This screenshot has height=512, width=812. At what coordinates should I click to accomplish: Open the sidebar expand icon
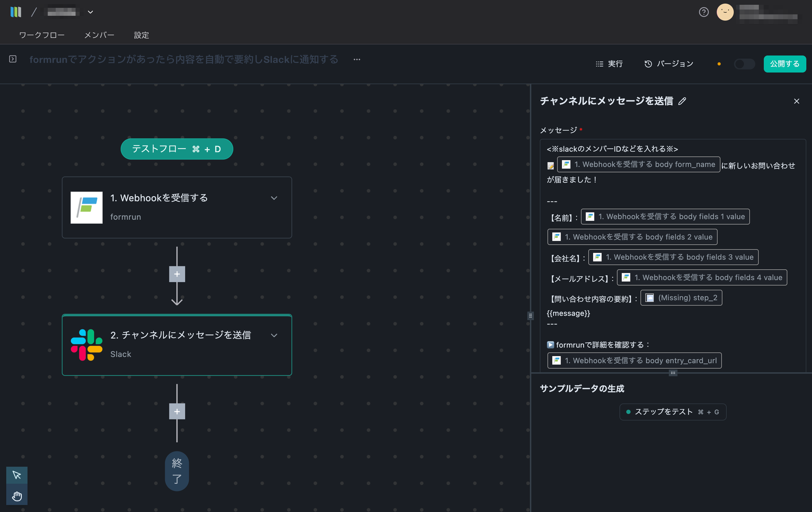coord(13,59)
